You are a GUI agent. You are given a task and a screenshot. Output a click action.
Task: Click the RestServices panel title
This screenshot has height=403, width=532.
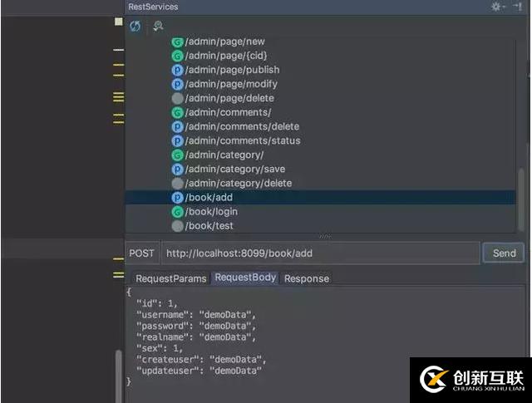(153, 7)
